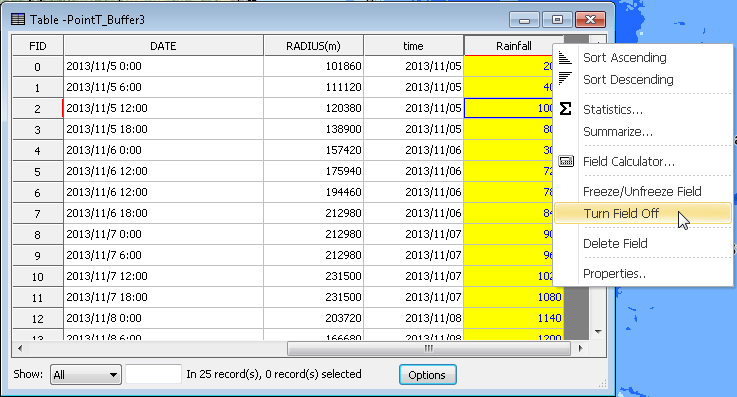The width and height of the screenshot is (737, 397).
Task: Select Turn Field Off
Action: [643, 213]
